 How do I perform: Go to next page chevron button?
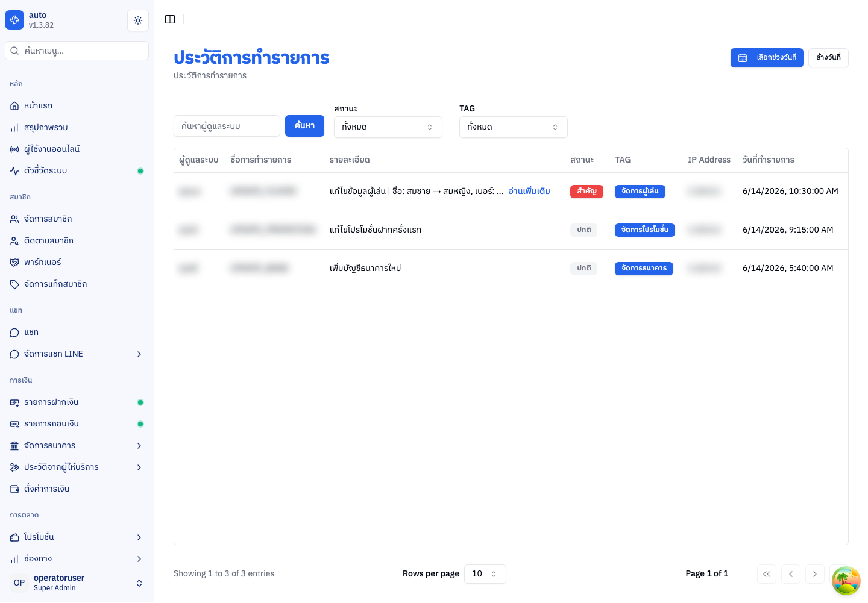[815, 574]
